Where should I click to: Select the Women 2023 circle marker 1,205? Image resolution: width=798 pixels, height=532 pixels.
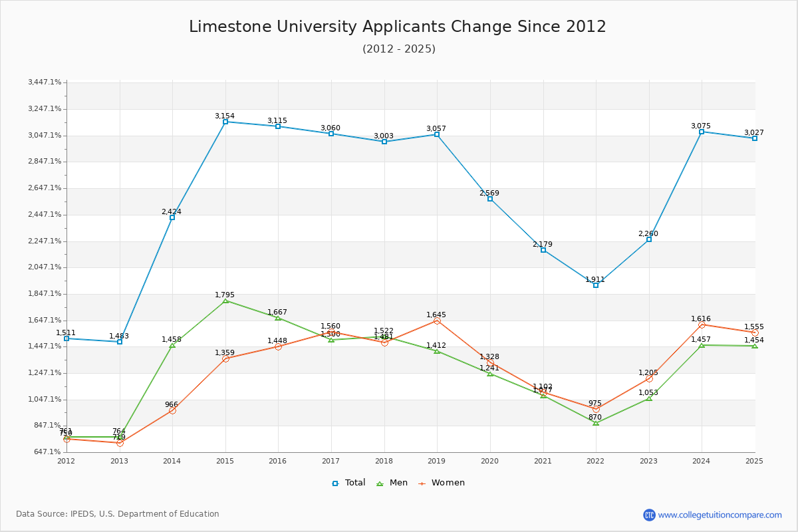[649, 378]
